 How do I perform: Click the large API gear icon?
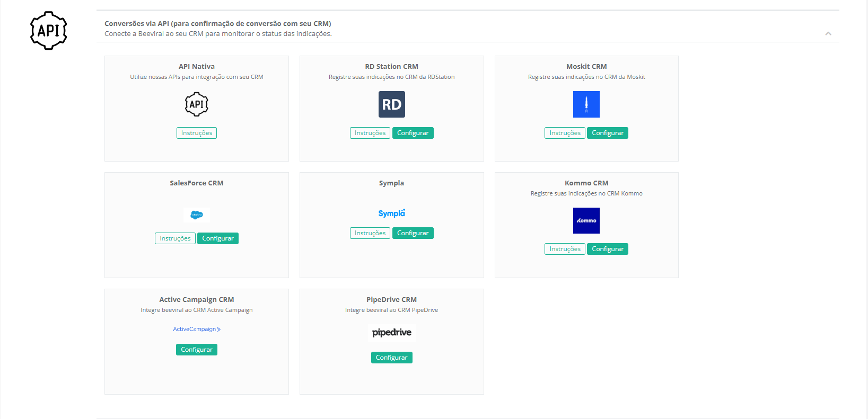click(x=49, y=31)
